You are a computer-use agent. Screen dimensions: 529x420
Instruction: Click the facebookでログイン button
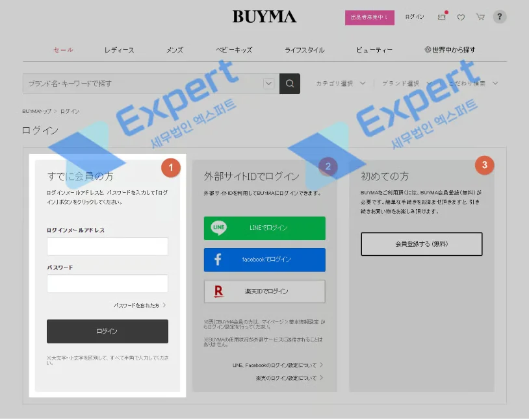click(x=264, y=260)
